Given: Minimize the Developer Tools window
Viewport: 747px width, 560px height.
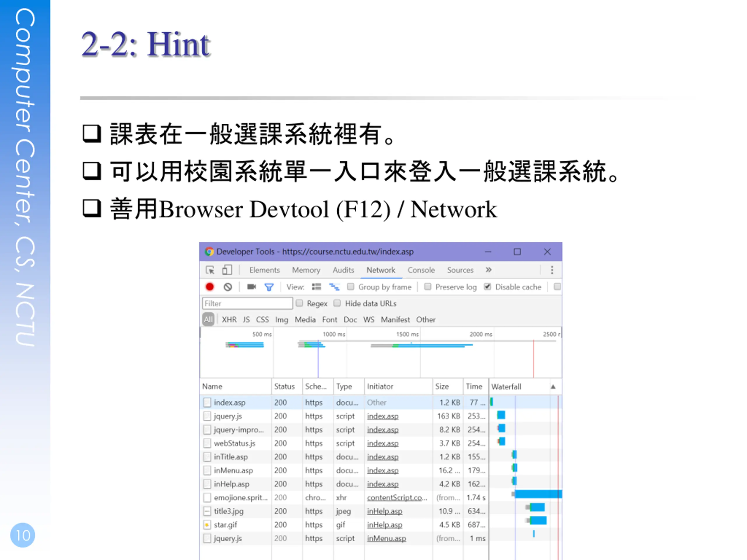Looking at the screenshot, I should coord(488,252).
